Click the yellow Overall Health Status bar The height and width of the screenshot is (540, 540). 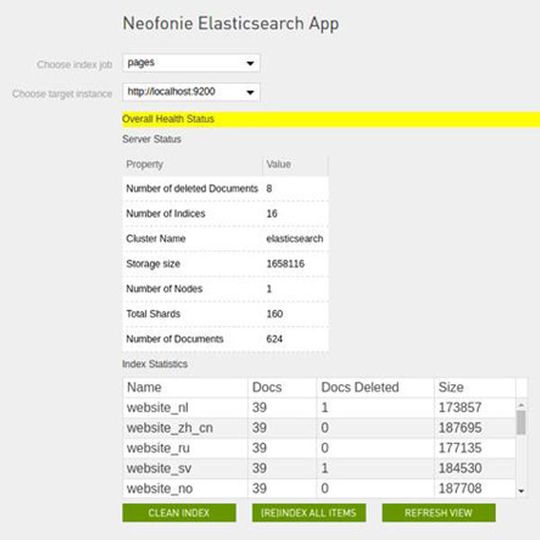tap(331, 119)
